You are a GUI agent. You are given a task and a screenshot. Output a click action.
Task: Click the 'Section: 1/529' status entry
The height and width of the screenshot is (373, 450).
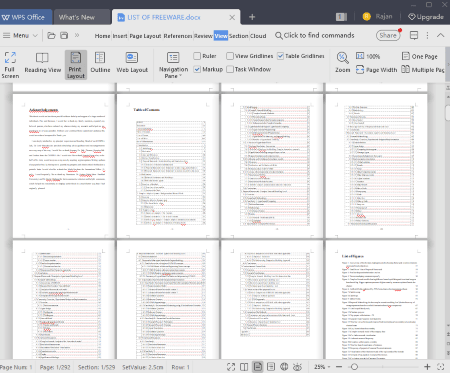point(96,367)
